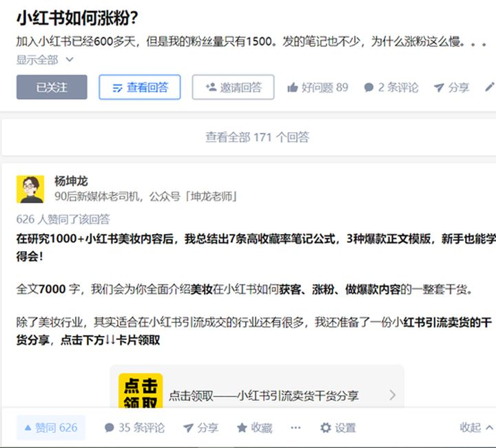
Task: Share the answer via bottom 分享
Action: [200, 428]
